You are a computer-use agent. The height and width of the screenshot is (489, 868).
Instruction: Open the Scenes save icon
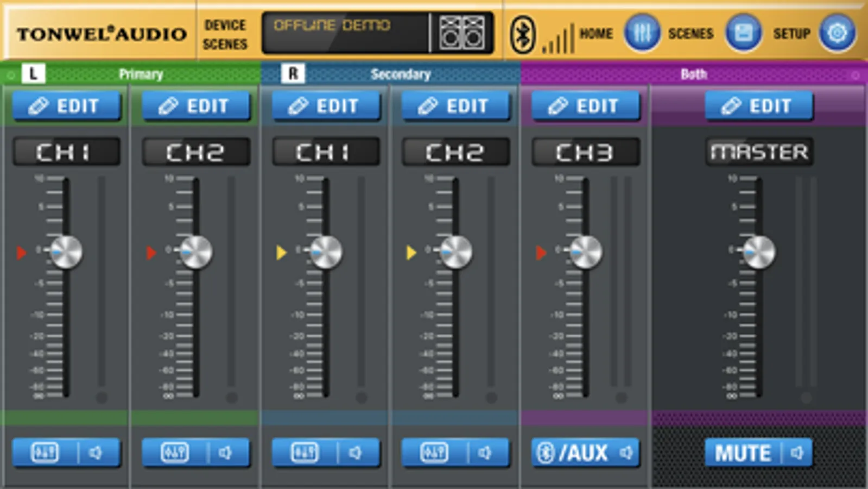(743, 33)
